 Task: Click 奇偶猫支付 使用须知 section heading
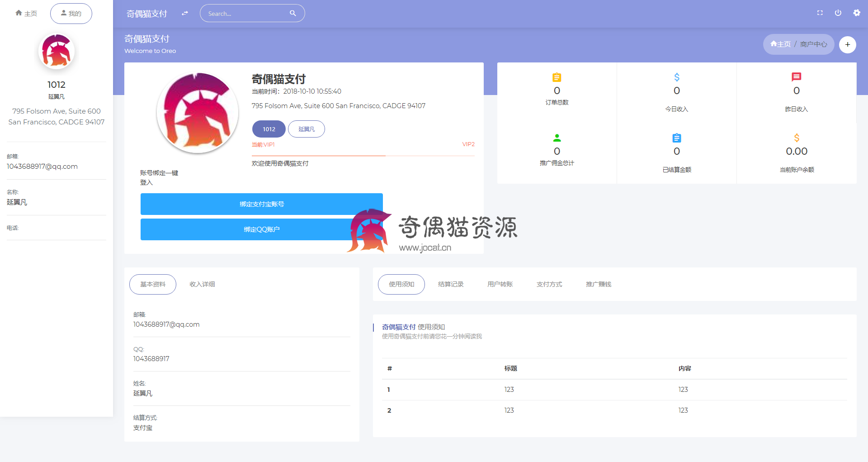(x=413, y=327)
